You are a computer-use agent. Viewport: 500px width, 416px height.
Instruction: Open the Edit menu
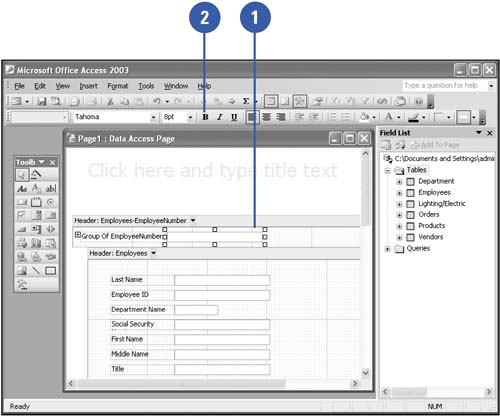(40, 86)
